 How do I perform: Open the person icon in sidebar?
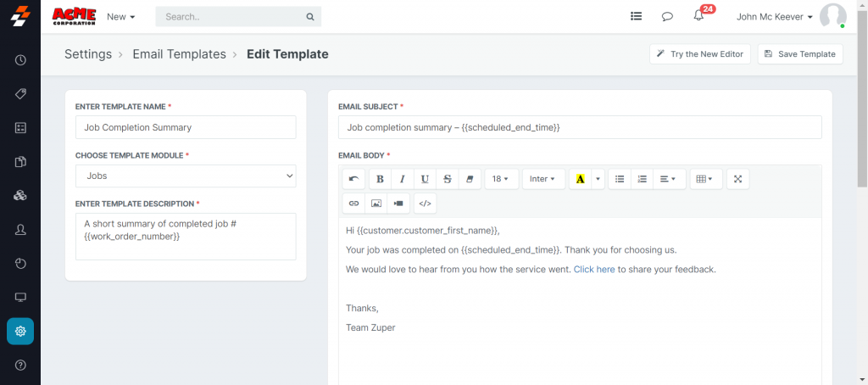coord(20,230)
